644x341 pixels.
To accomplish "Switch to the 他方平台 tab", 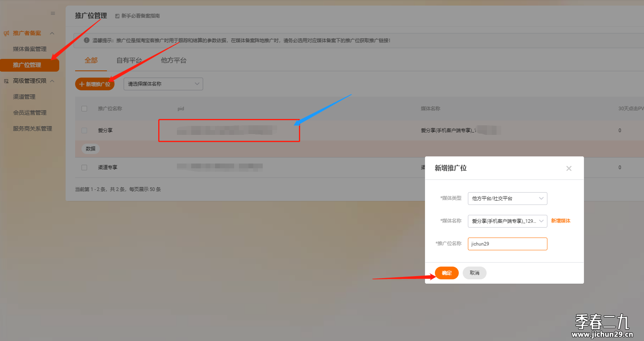I will pyautogui.click(x=174, y=60).
